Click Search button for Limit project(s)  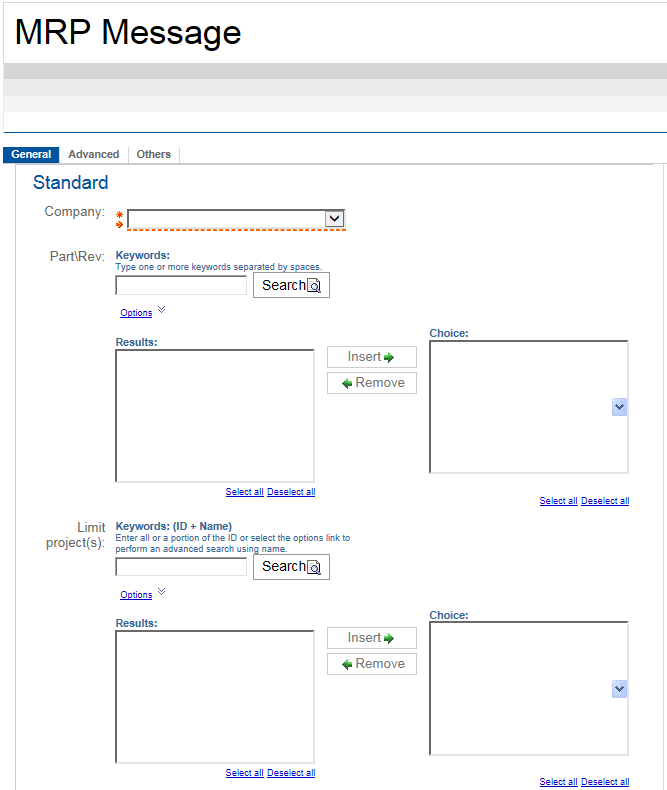pyautogui.click(x=291, y=567)
